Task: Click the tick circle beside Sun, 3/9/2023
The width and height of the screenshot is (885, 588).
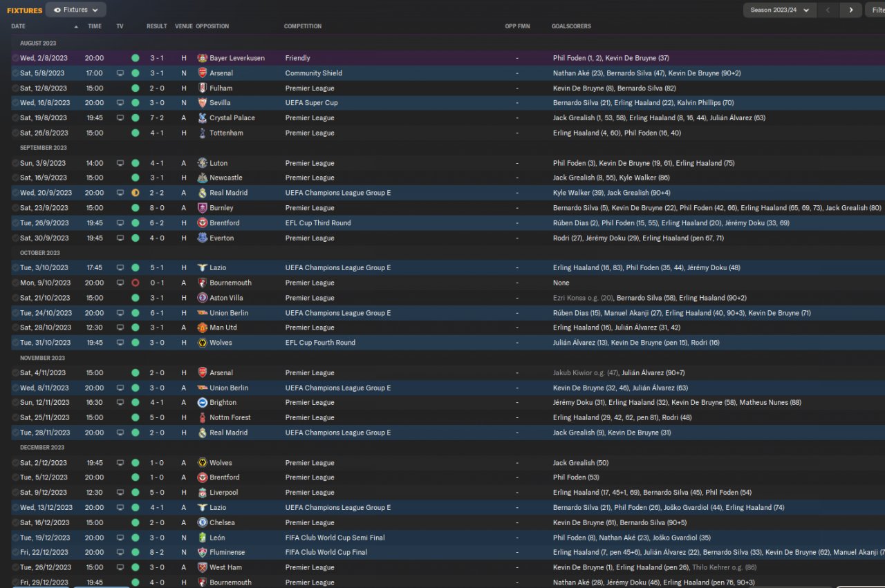Action: 15,163
